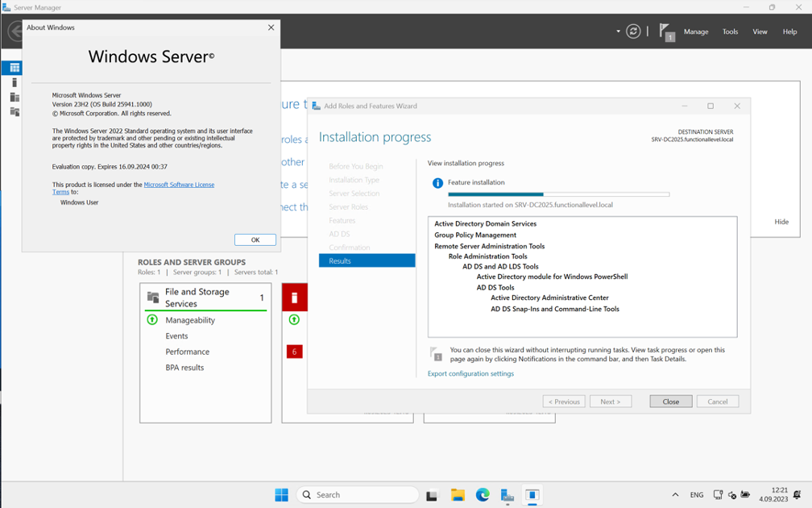This screenshot has height=508, width=812.
Task: Refresh Server Manager using the refresh icon
Action: (x=633, y=31)
